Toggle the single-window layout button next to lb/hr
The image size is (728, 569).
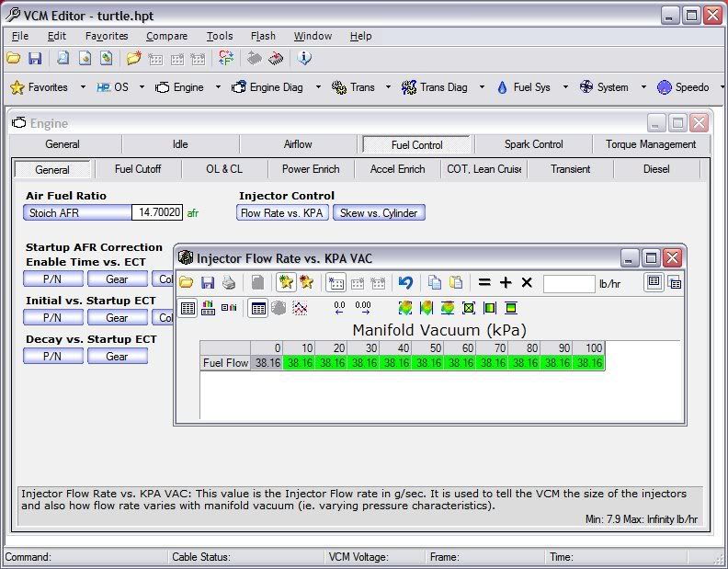tap(654, 282)
